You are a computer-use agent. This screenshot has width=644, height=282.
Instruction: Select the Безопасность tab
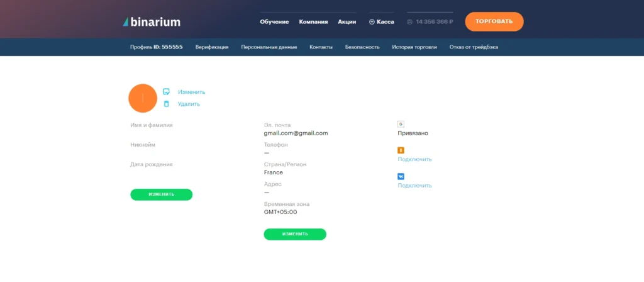point(362,47)
